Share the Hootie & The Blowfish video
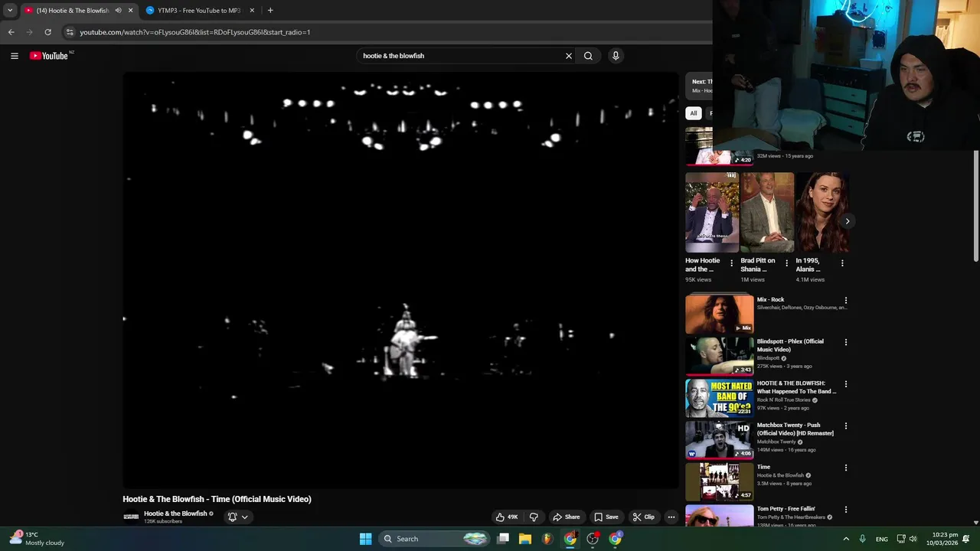Screen dimensions: 980x551 (567, 517)
